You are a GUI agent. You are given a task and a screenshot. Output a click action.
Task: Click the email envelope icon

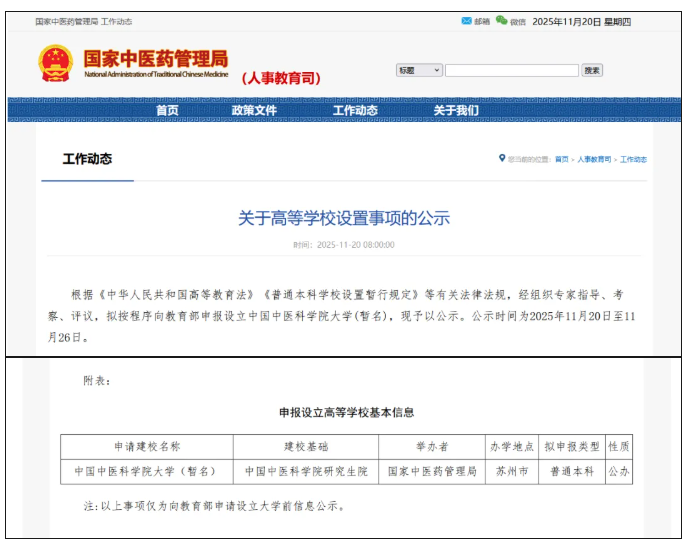point(466,21)
